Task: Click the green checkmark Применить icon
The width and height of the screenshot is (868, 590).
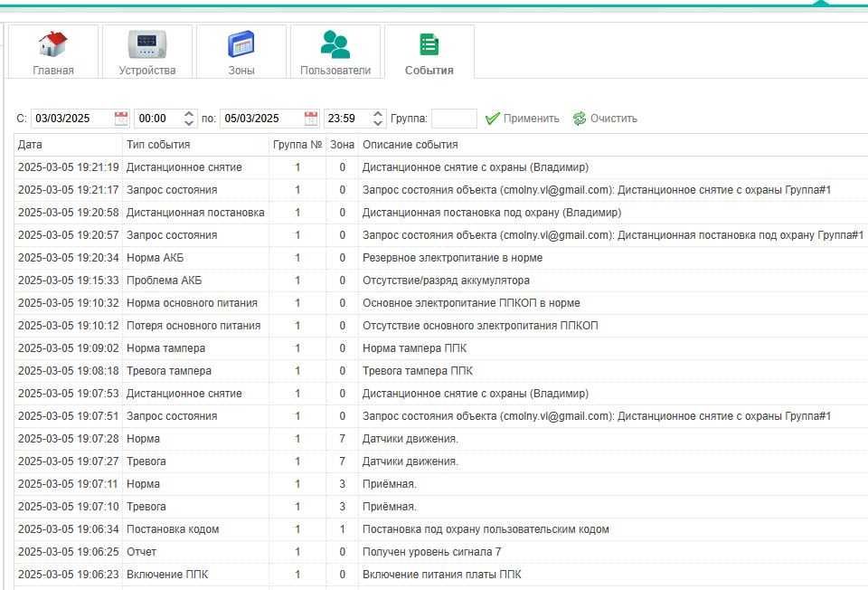Action: coord(492,119)
